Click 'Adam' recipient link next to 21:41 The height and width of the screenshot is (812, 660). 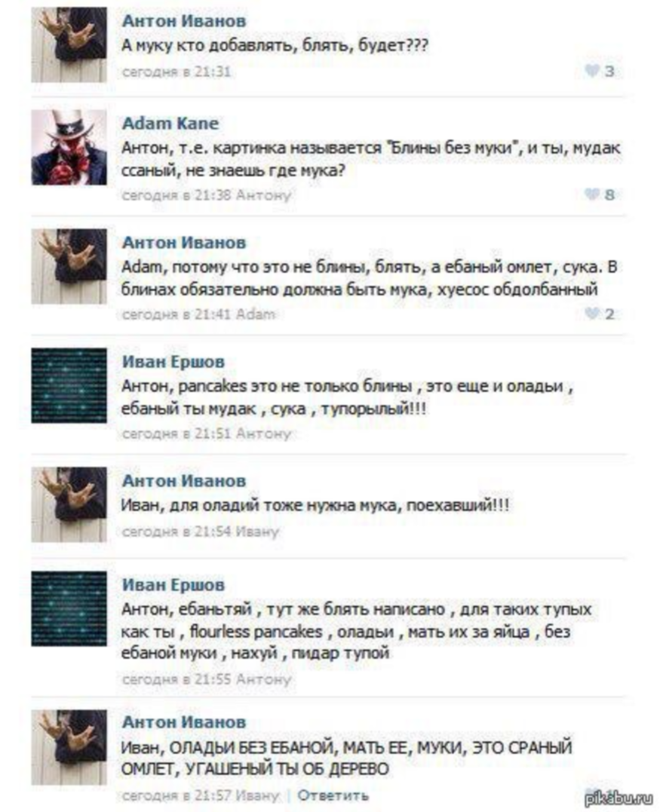click(x=256, y=314)
